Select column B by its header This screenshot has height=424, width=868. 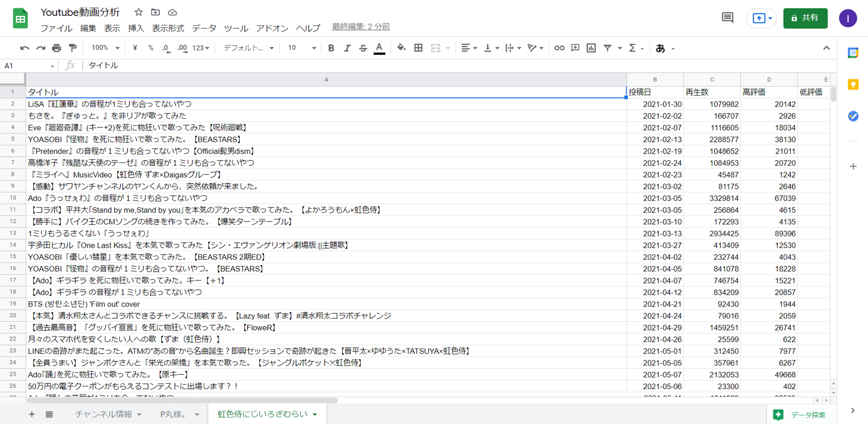click(x=655, y=79)
